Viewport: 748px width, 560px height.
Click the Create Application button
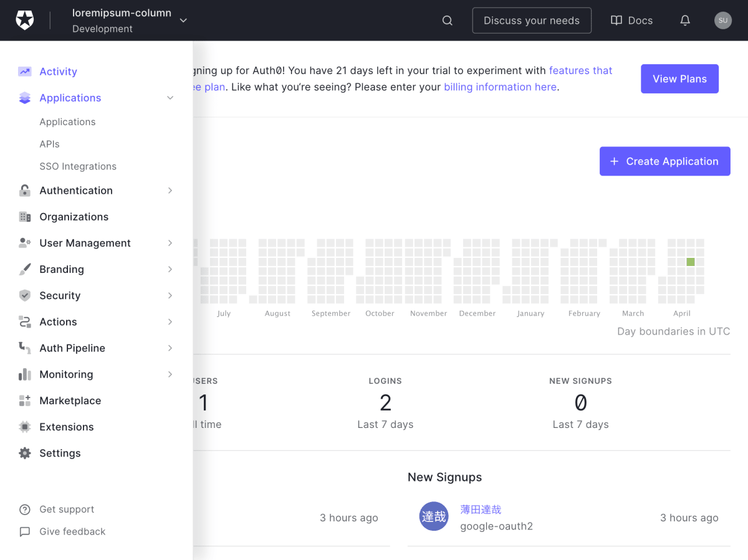(x=665, y=161)
